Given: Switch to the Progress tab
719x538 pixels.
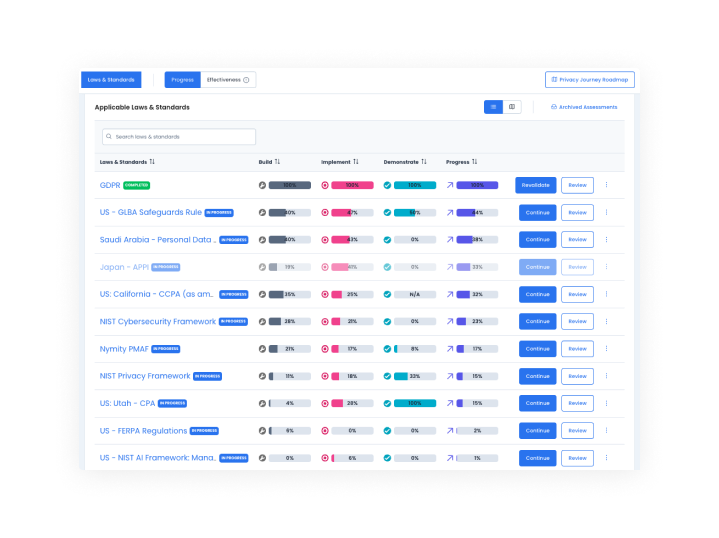Looking at the screenshot, I should pos(183,80).
